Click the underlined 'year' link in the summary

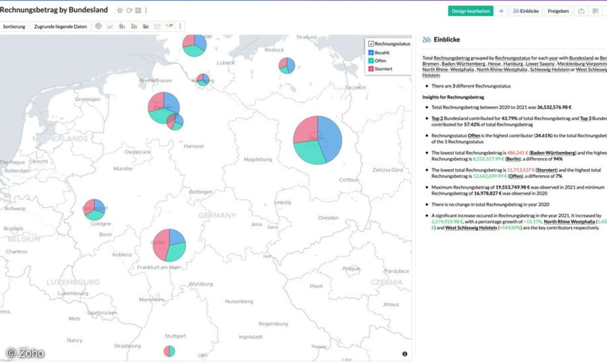tap(553, 58)
